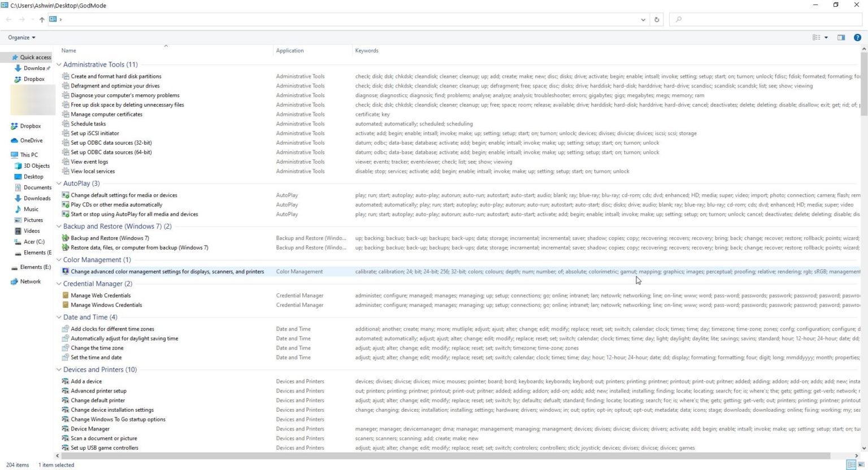The height and width of the screenshot is (470, 868).
Task: Click the refresh icon in address bar
Action: point(657,19)
